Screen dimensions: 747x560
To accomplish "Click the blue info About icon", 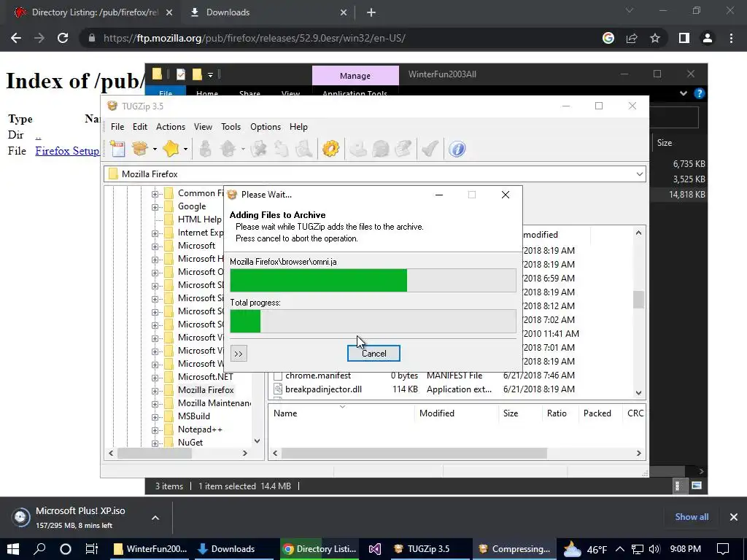I will click(457, 149).
